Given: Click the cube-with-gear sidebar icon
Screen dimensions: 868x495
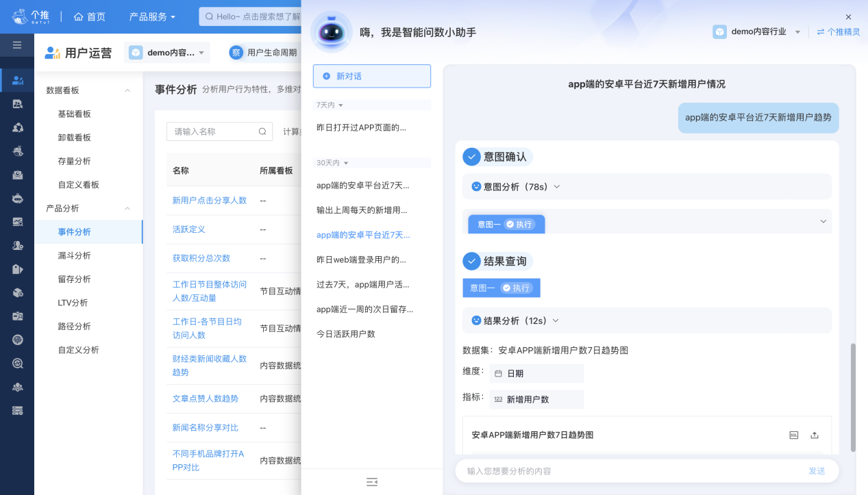Looking at the screenshot, I should pyautogui.click(x=18, y=292).
